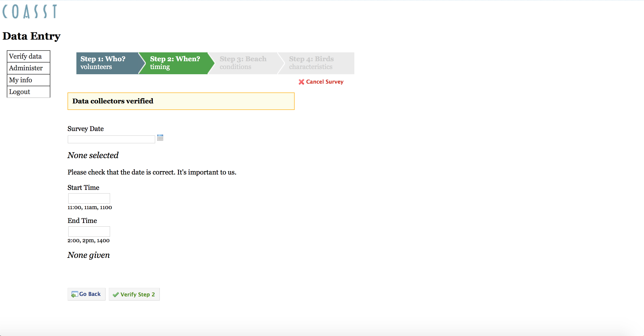Click the '2:00, 2pm, 1400' hint
This screenshot has width=644, height=336.
click(x=89, y=241)
